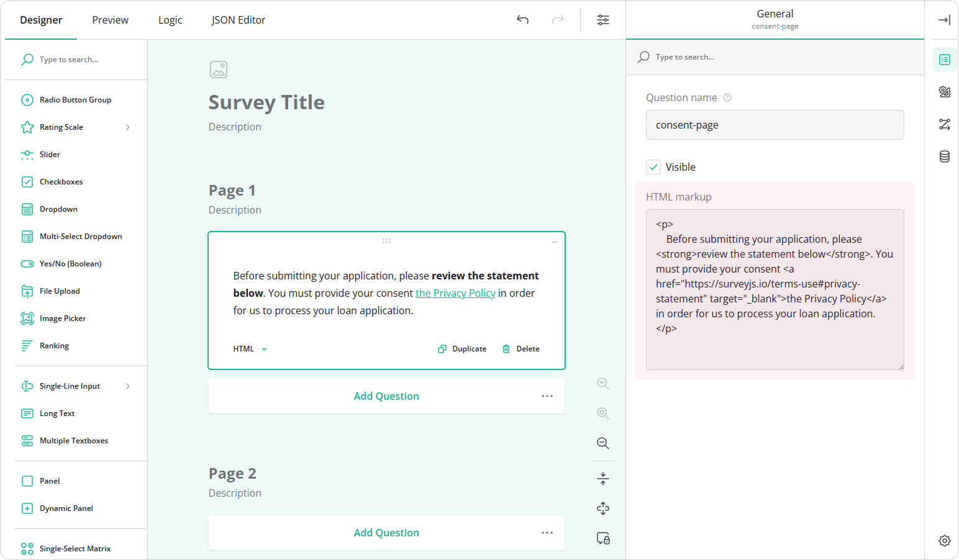Expand the Single-Line Input submenu

tap(127, 386)
